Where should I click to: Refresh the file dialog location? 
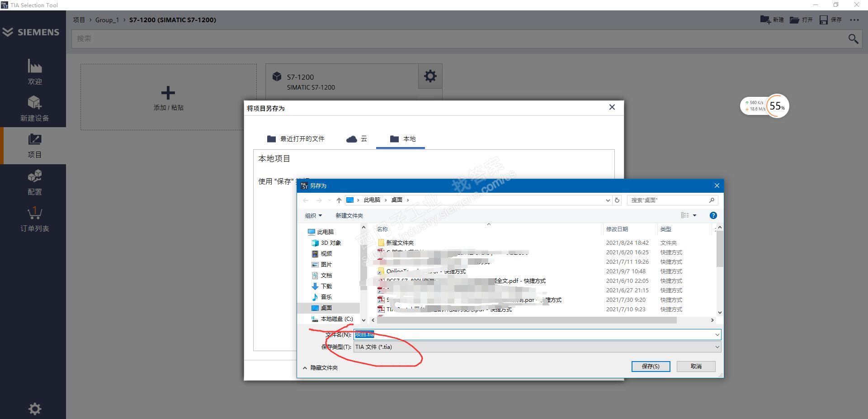(617, 200)
